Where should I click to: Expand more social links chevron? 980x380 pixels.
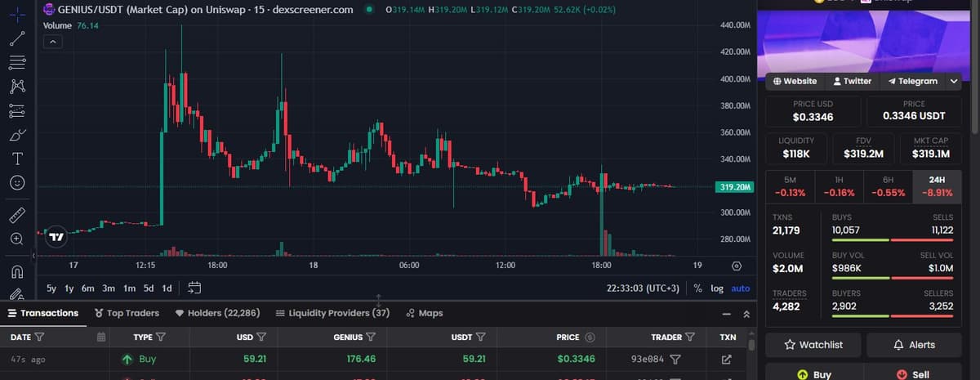(x=953, y=81)
